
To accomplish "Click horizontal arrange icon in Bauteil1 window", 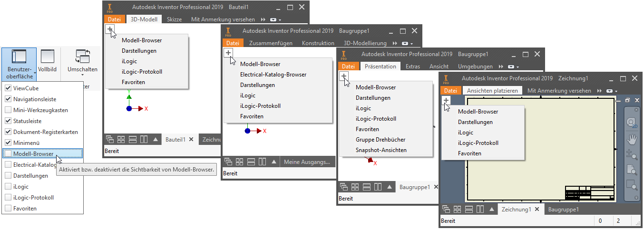I will pos(133,140).
